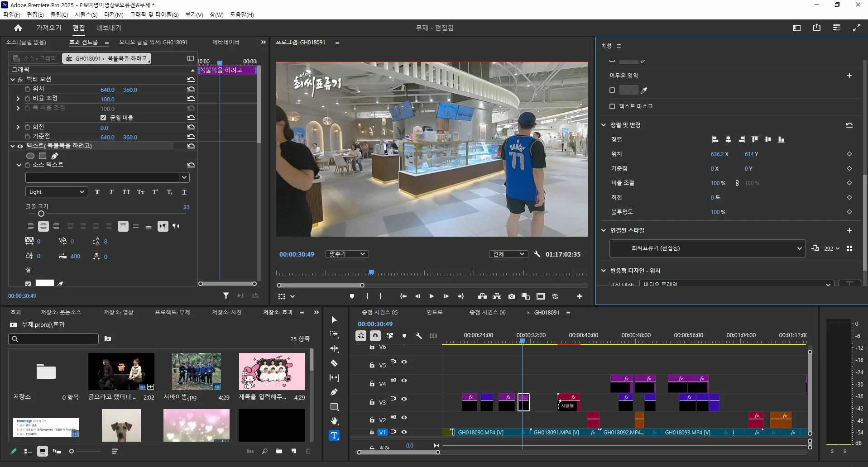Click the 글꼴 크기 slider handle
This screenshot has height=467, width=868.
pos(41,214)
